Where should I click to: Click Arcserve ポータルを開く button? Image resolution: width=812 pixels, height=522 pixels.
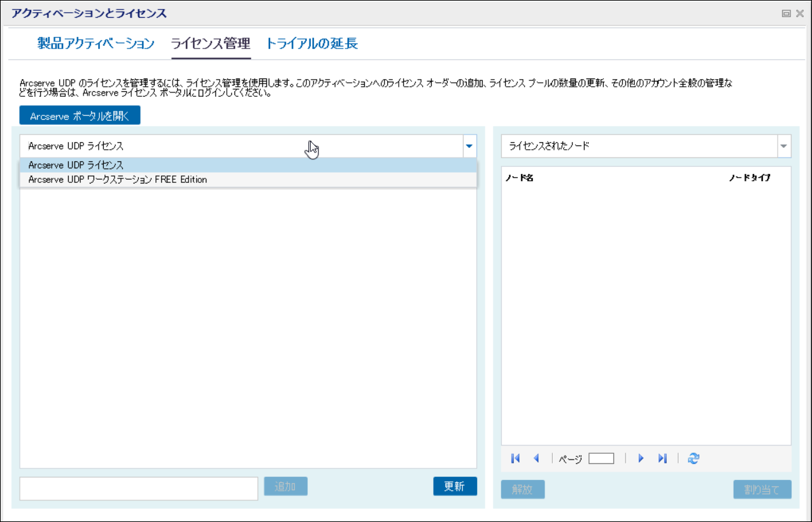80,117
